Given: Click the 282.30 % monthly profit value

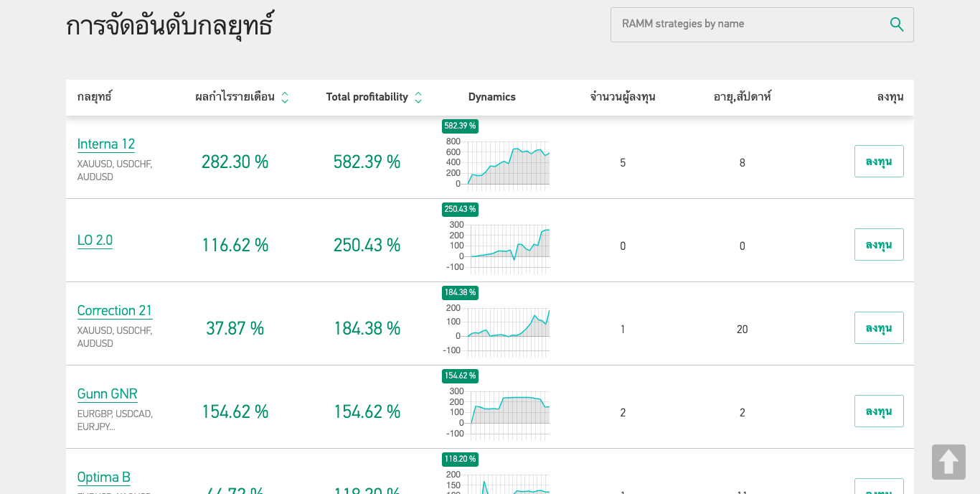Looking at the screenshot, I should 235,162.
